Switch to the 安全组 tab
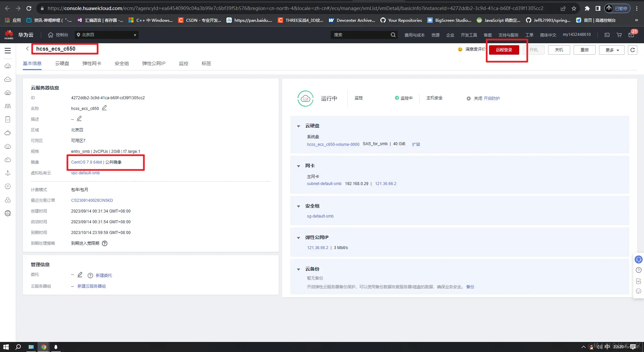Image resolution: width=644 pixels, height=352 pixels. click(x=121, y=63)
